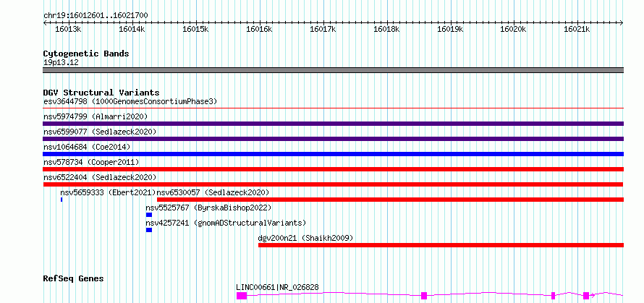Viewport: 644px width, 303px height.
Task: Click the 16018k ruler position
Action: click(386, 29)
